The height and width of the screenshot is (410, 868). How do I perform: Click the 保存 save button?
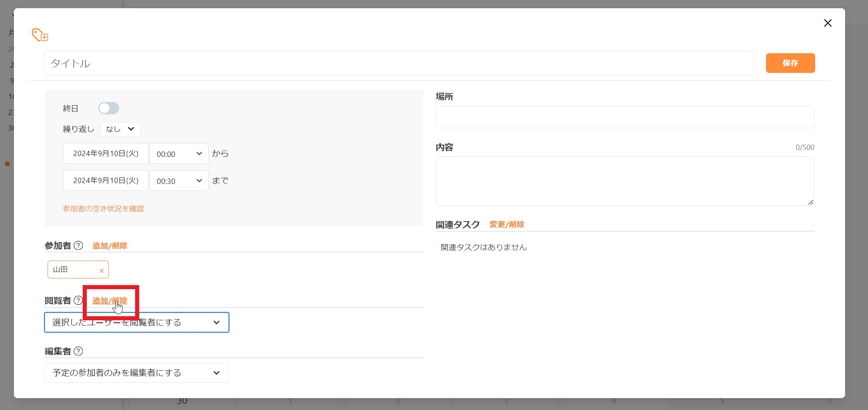(x=790, y=63)
